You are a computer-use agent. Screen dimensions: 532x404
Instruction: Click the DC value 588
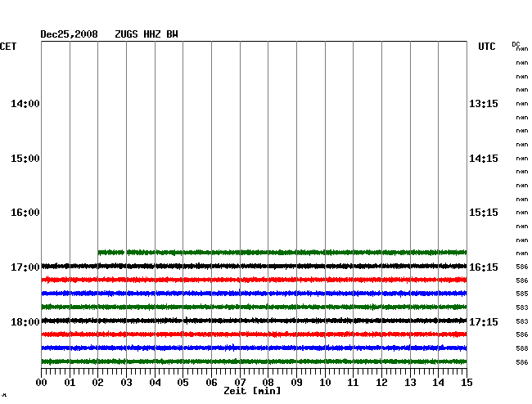click(522, 348)
